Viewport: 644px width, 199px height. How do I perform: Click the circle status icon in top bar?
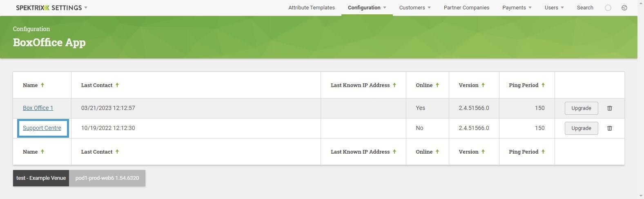pyautogui.click(x=608, y=8)
